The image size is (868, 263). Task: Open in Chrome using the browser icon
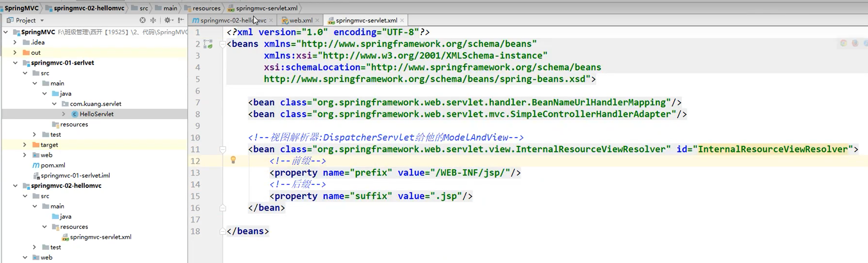point(844,43)
